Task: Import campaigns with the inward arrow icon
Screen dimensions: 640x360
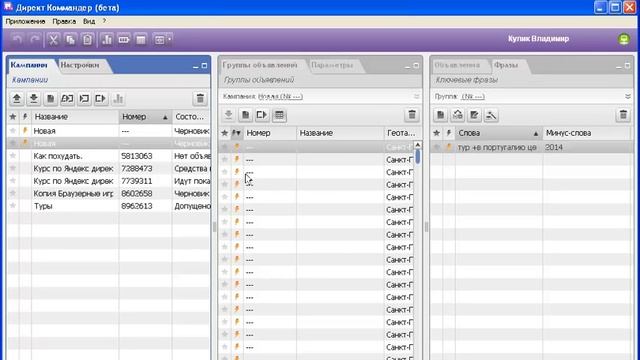Action: (84, 99)
